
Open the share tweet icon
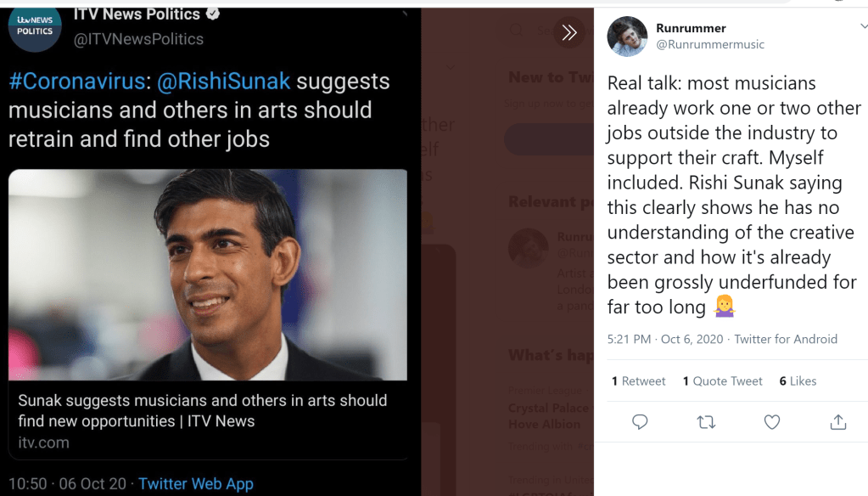click(x=837, y=421)
